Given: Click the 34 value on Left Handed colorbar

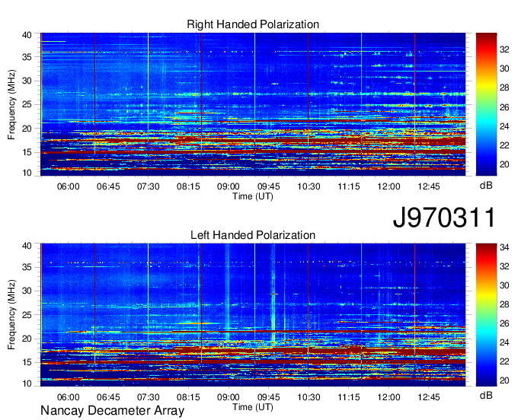Looking at the screenshot, I should (504, 247).
